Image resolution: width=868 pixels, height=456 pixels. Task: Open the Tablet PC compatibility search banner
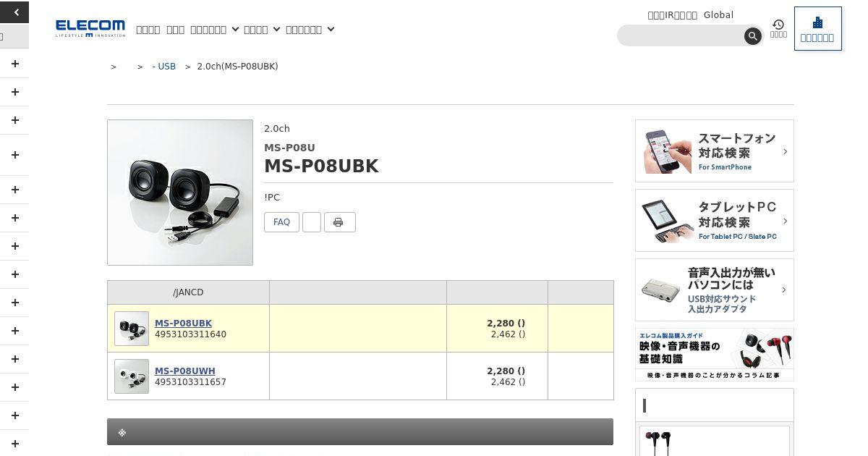click(714, 221)
